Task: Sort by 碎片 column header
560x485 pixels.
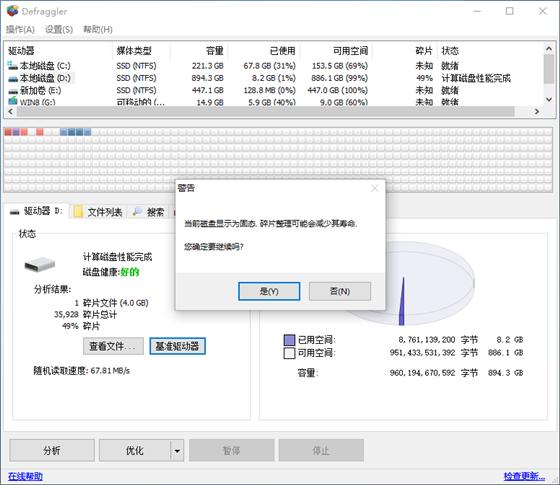Action: 405,51
